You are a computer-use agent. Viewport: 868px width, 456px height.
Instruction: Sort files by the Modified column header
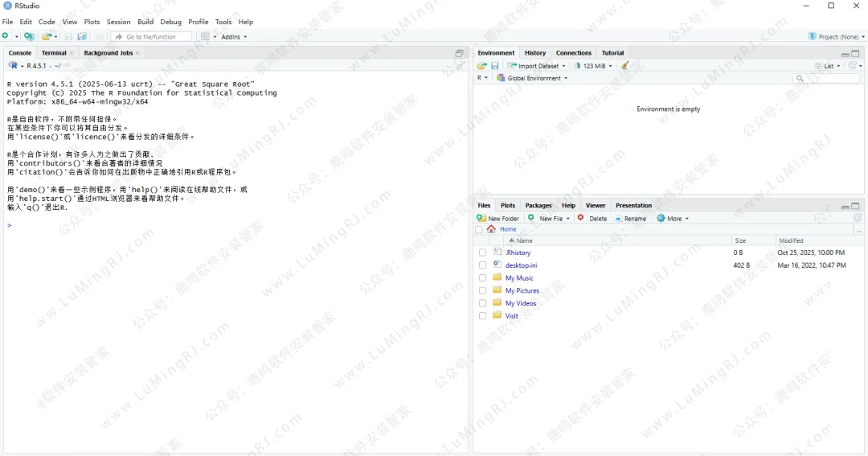(x=791, y=240)
